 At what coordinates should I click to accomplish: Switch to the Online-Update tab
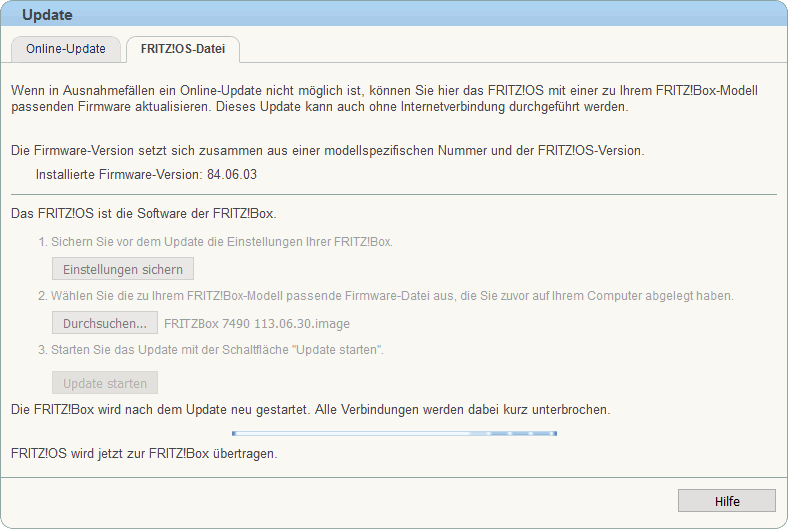(66, 49)
